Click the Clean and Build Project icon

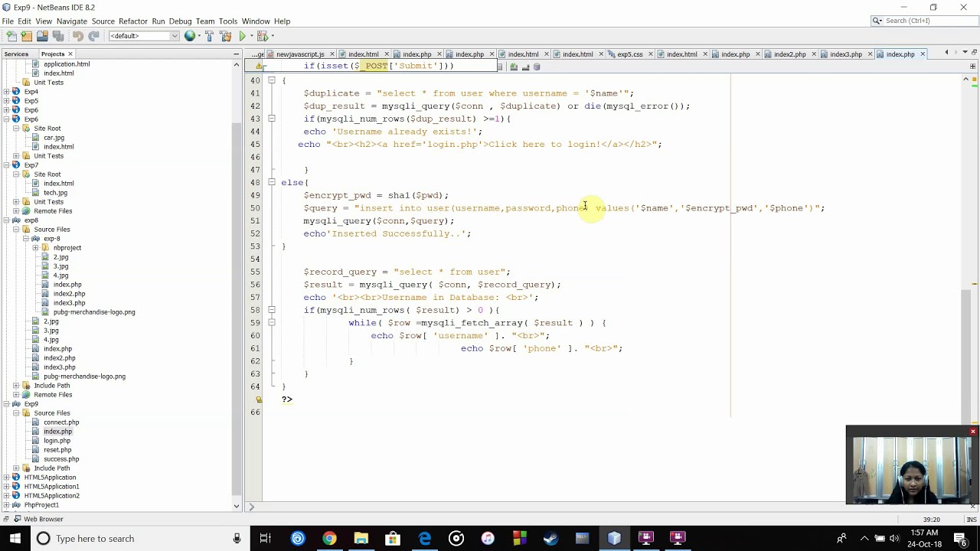pyautogui.click(x=226, y=36)
